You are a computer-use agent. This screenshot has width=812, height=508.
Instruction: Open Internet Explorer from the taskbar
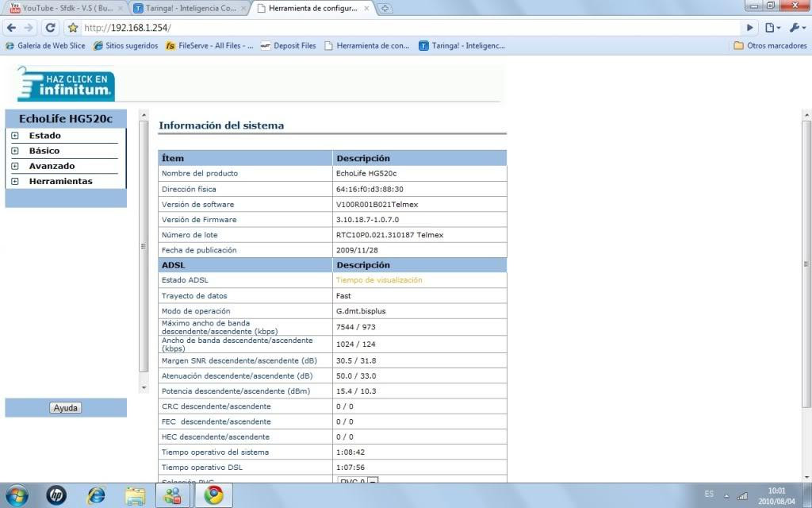(x=95, y=495)
